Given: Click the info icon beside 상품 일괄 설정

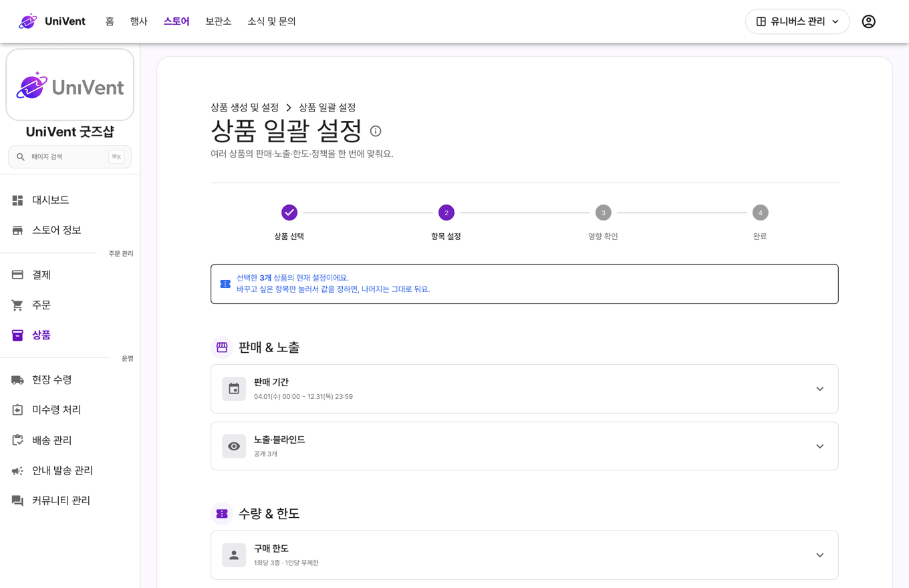Looking at the screenshot, I should point(376,131).
